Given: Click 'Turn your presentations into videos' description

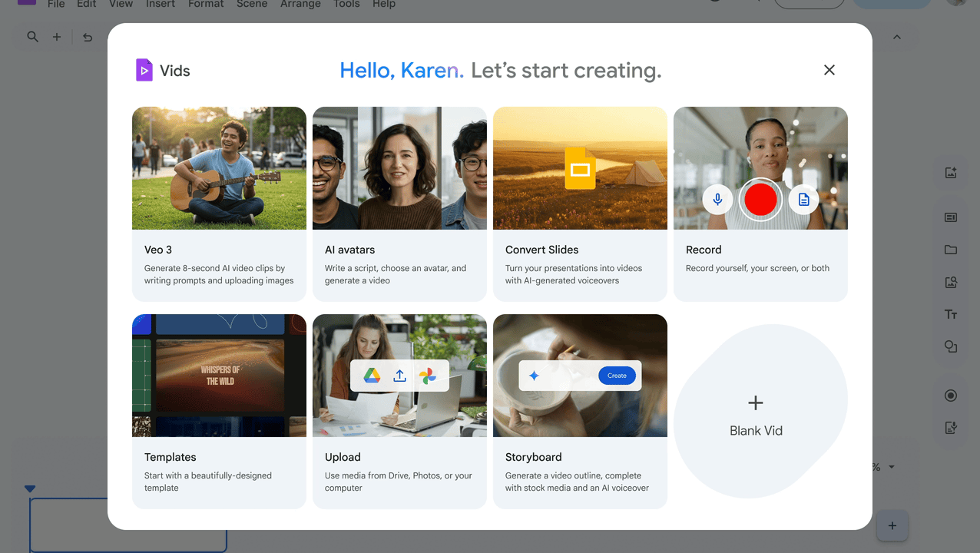Looking at the screenshot, I should pos(574,274).
